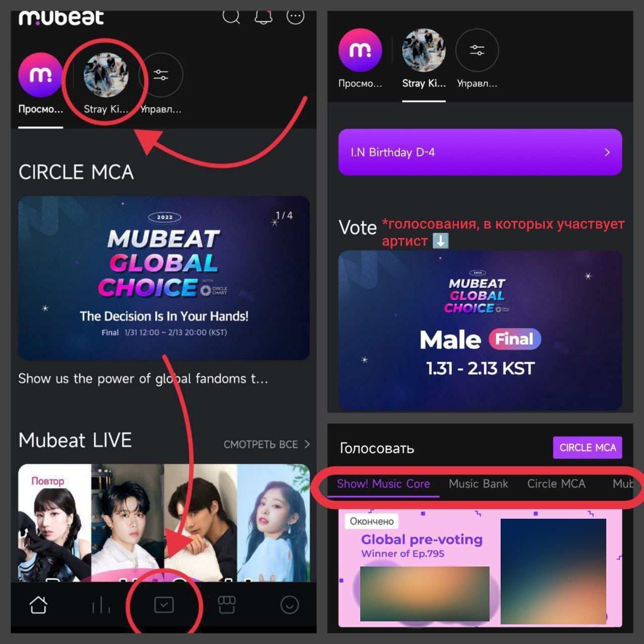This screenshot has height=644, width=644.
Task: Open the smiley profile icon in bottom bar
Action: point(289,605)
